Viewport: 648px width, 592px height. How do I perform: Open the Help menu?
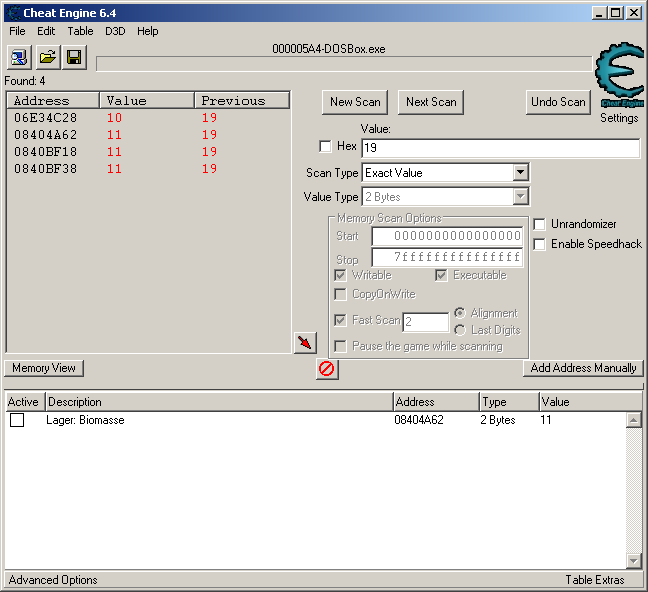click(x=148, y=31)
